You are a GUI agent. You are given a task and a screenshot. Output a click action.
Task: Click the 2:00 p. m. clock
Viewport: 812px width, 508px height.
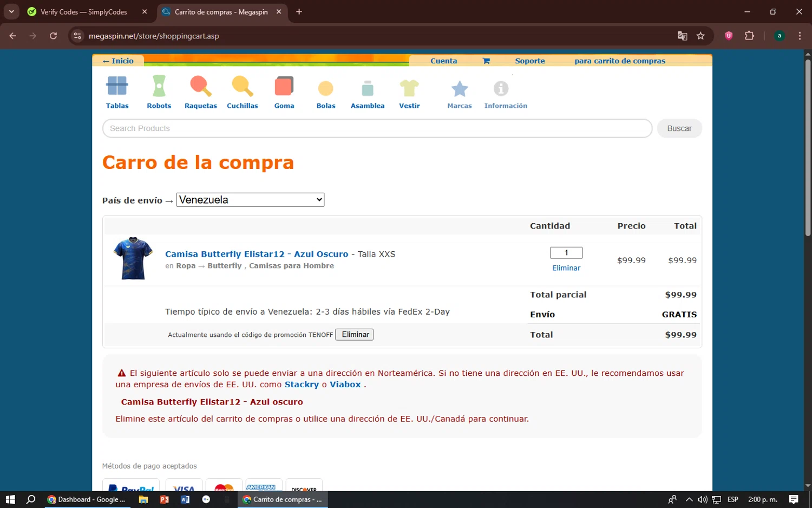tap(762, 499)
